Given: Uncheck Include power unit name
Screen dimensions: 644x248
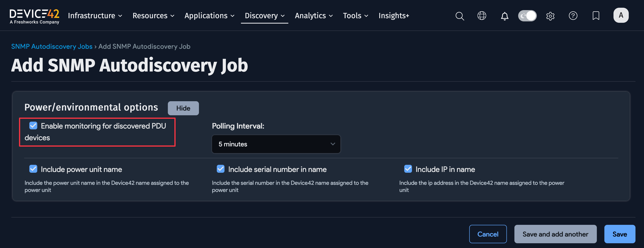Looking at the screenshot, I should pyautogui.click(x=33, y=169).
